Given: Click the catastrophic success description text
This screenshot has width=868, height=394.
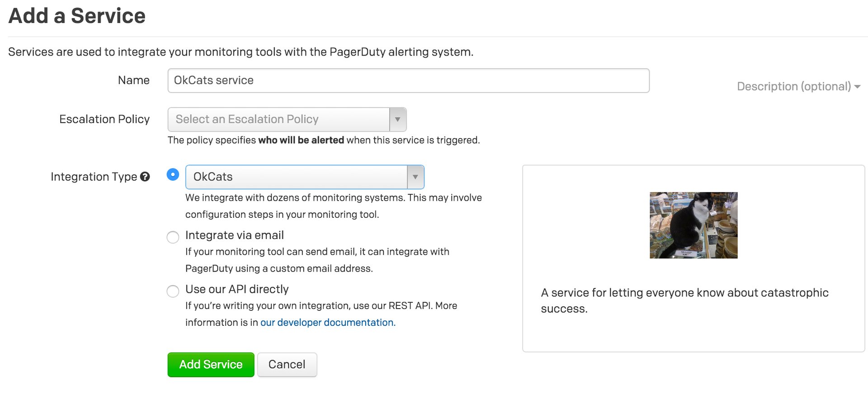Looking at the screenshot, I should point(684,300).
